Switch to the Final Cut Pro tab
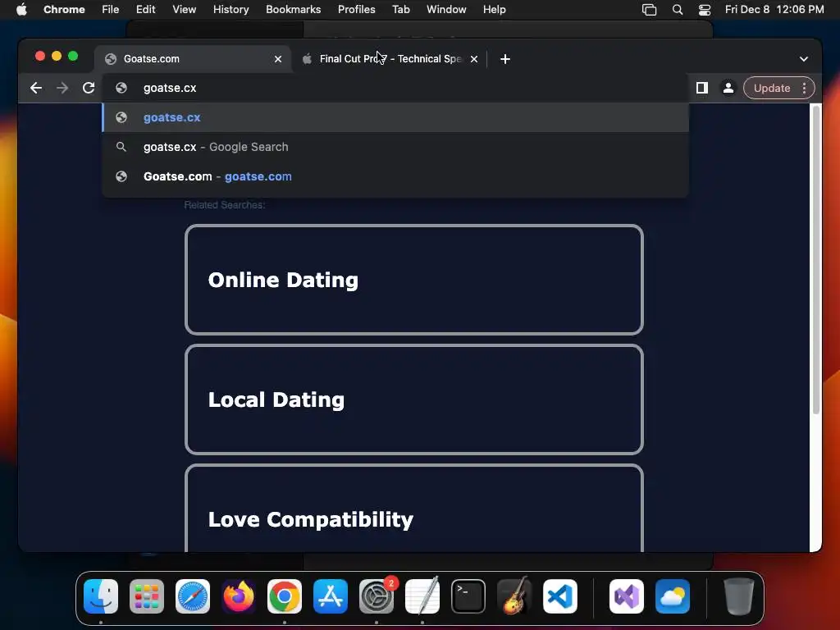This screenshot has width=840, height=630. 390,59
